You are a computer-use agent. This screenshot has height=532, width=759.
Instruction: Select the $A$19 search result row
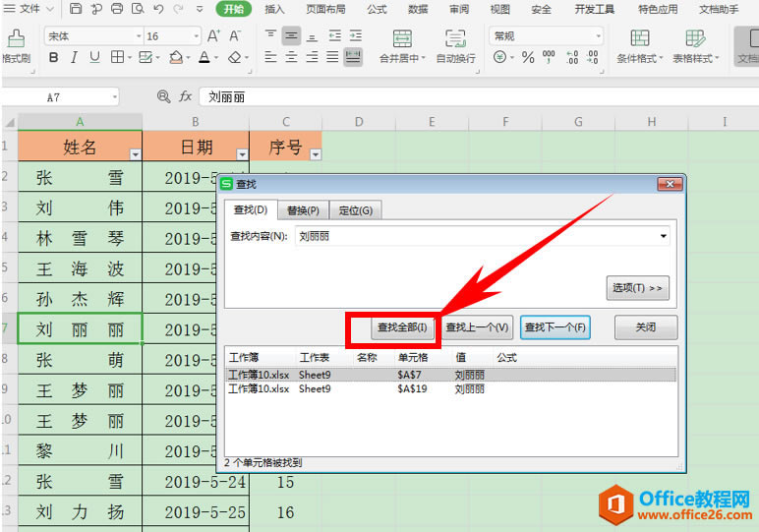pyautogui.click(x=450, y=388)
